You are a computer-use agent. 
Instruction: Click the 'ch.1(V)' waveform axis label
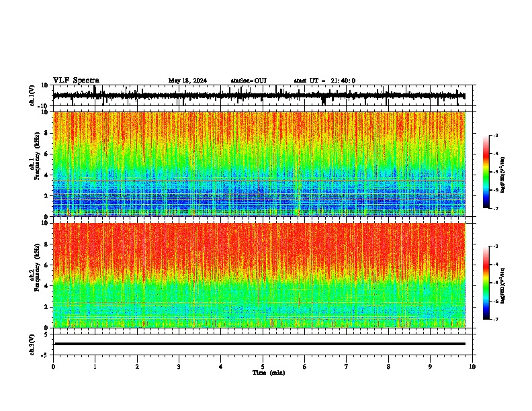pyautogui.click(x=32, y=95)
